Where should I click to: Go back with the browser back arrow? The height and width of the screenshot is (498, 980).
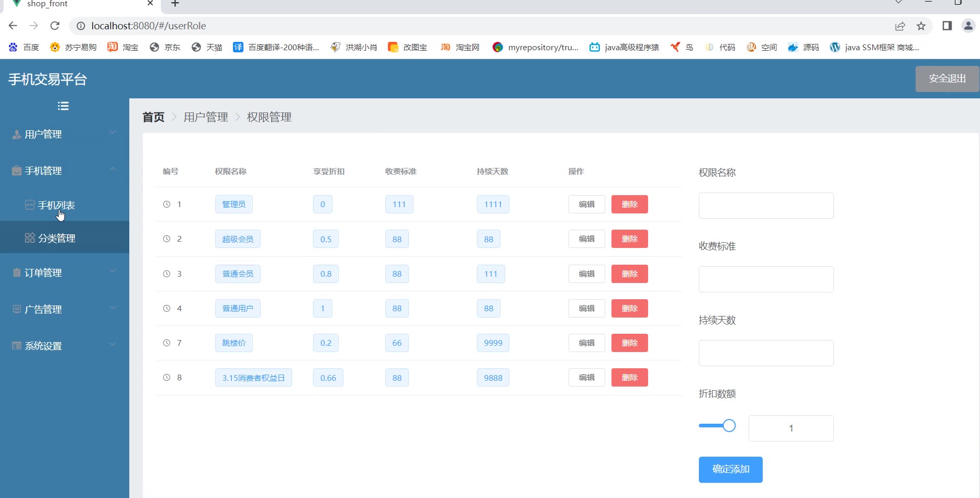[13, 26]
